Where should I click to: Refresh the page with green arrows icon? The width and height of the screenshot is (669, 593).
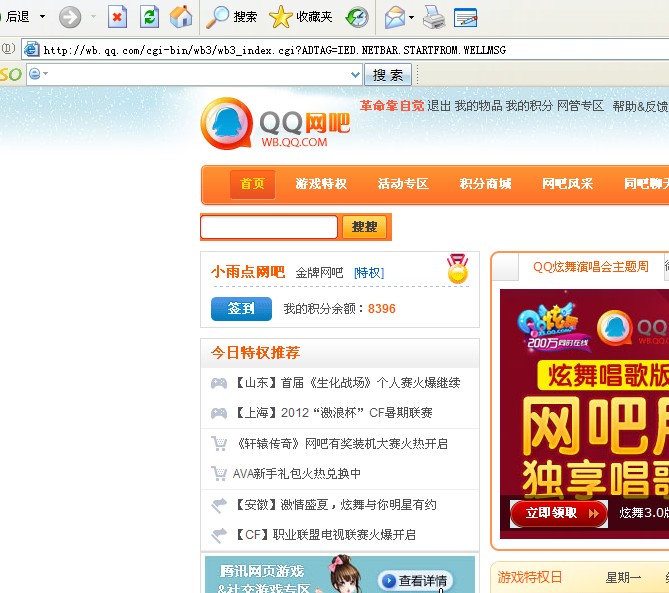(150, 17)
